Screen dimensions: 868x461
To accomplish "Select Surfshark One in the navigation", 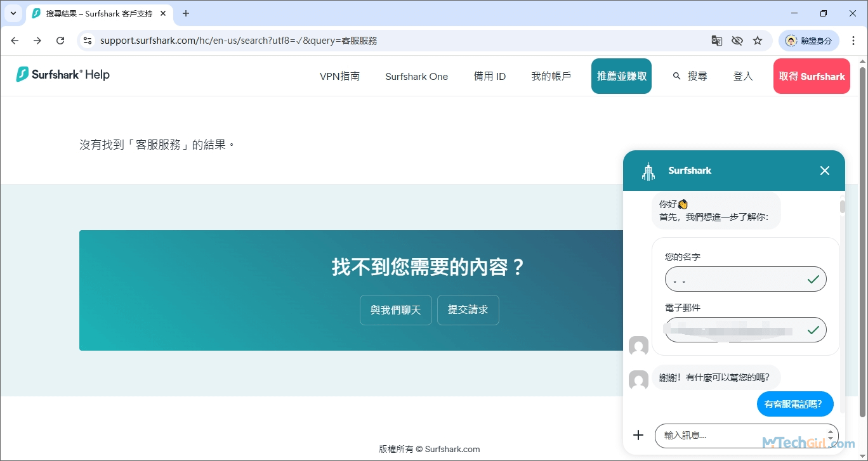I will coord(416,76).
